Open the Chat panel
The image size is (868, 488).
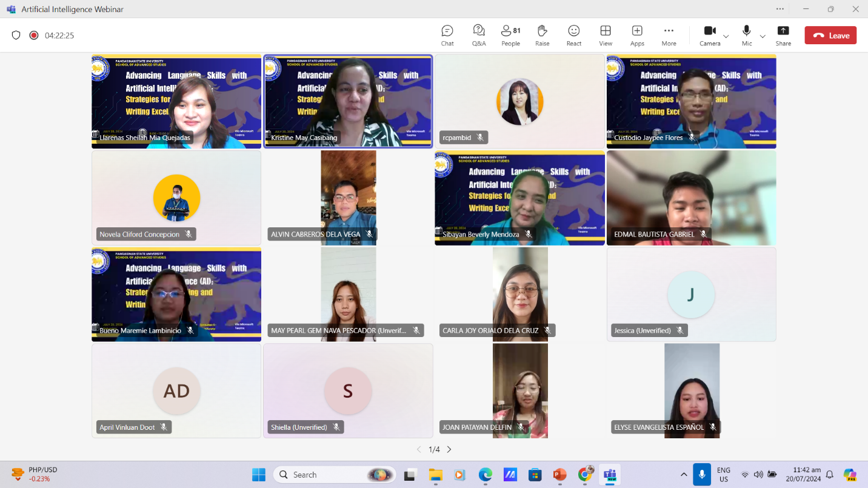click(447, 35)
